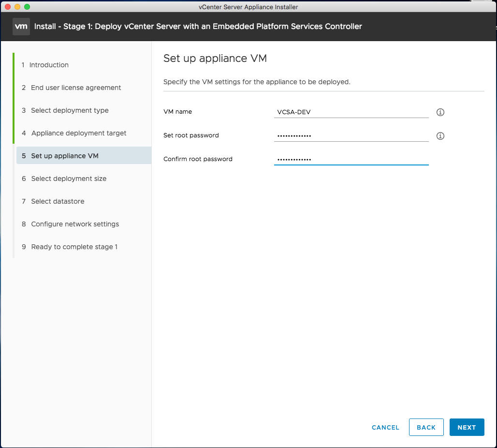Close the installer with the red window button
This screenshot has height=448, width=497.
[x=8, y=7]
